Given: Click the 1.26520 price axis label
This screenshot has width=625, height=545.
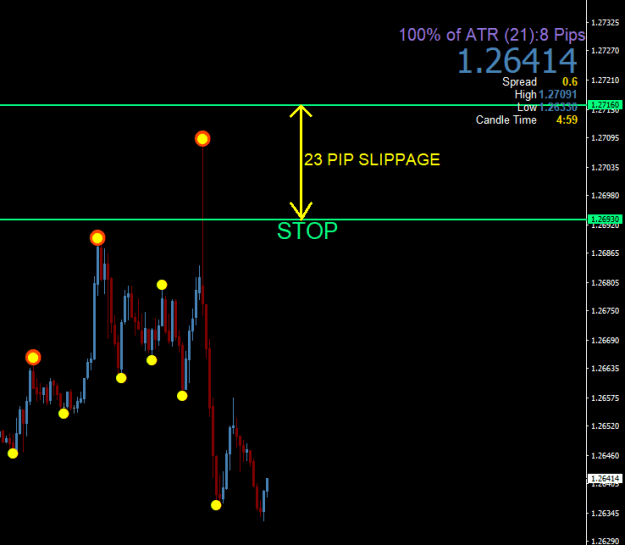Looking at the screenshot, I should click(x=605, y=426).
